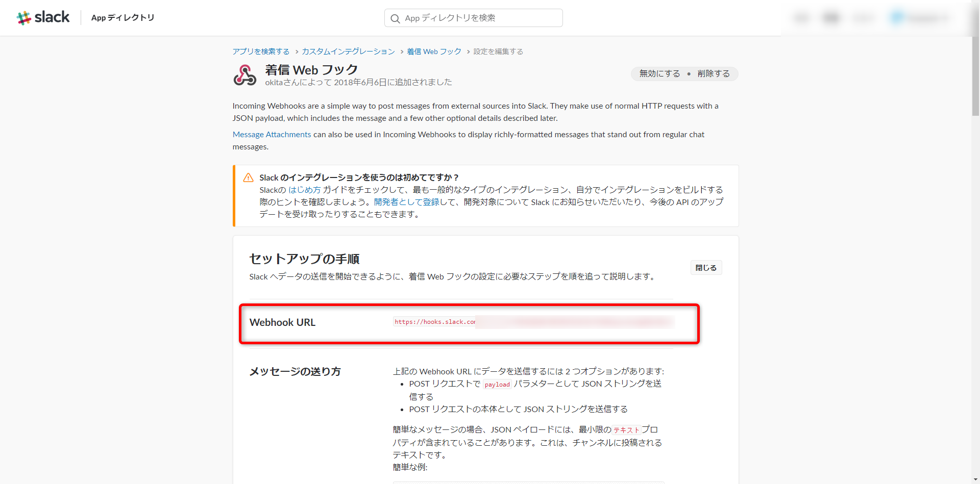Viewport: 980px width, 484px height.
Task: Click 閉じる to collapse setup instructions
Action: (x=706, y=268)
